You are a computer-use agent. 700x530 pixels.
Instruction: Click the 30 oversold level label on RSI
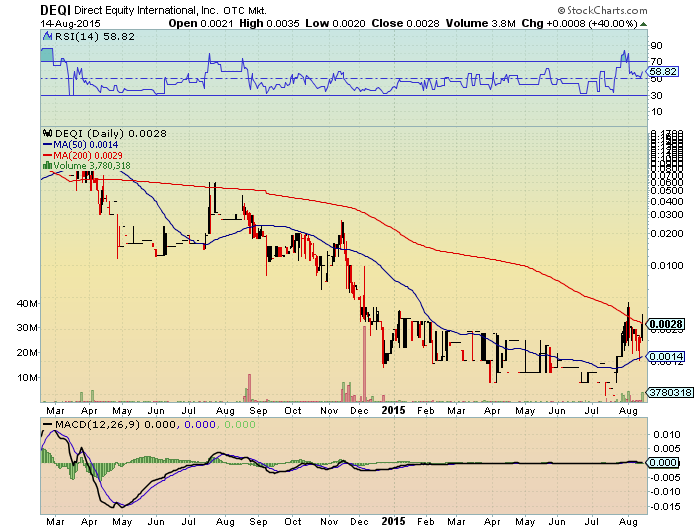tap(656, 96)
